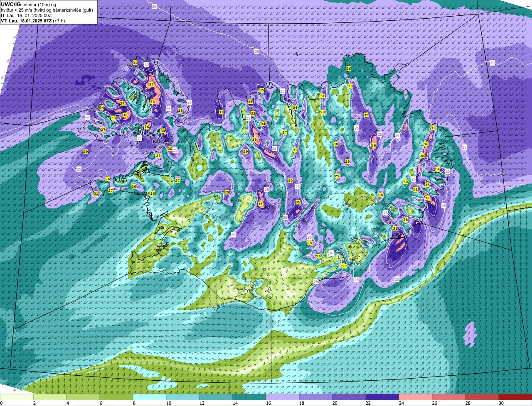Click legend tick label 24

pyautogui.click(x=401, y=403)
